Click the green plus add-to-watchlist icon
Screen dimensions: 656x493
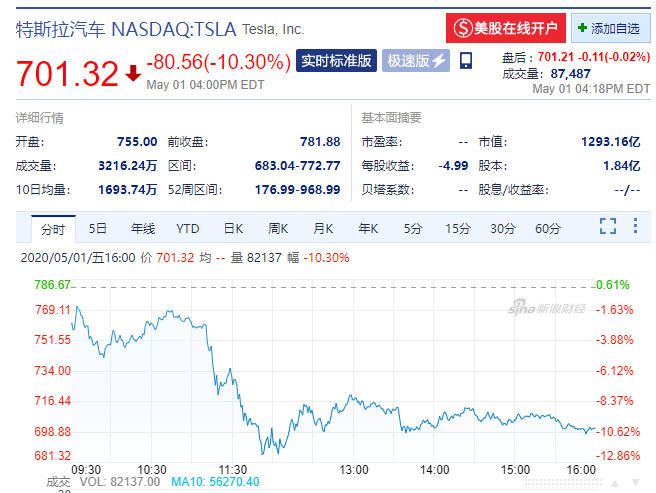click(x=582, y=28)
